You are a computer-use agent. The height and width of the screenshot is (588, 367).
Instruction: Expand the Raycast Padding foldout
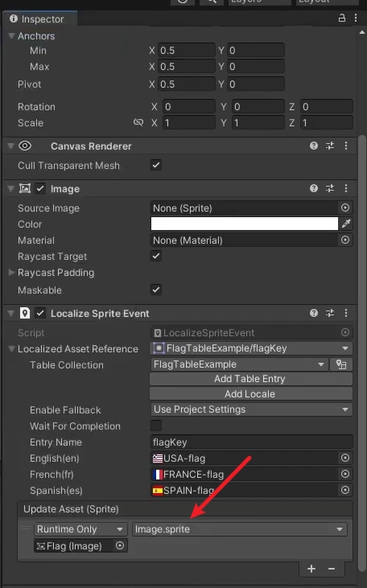click(x=11, y=272)
